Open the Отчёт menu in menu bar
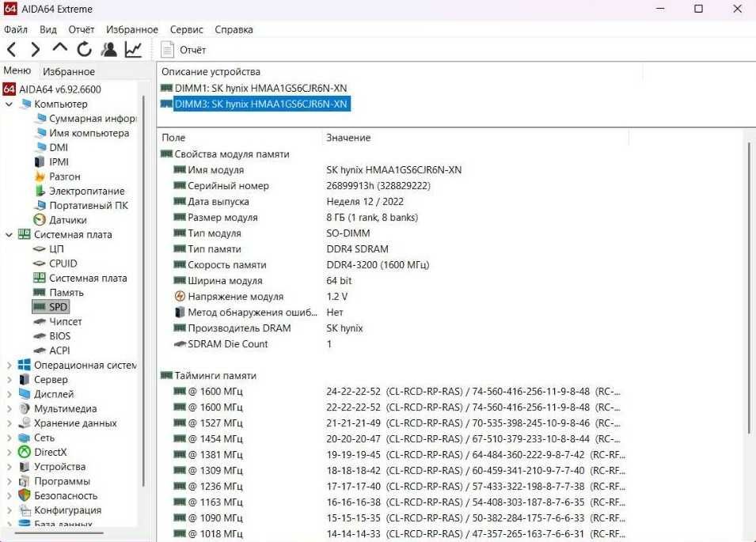 point(81,29)
